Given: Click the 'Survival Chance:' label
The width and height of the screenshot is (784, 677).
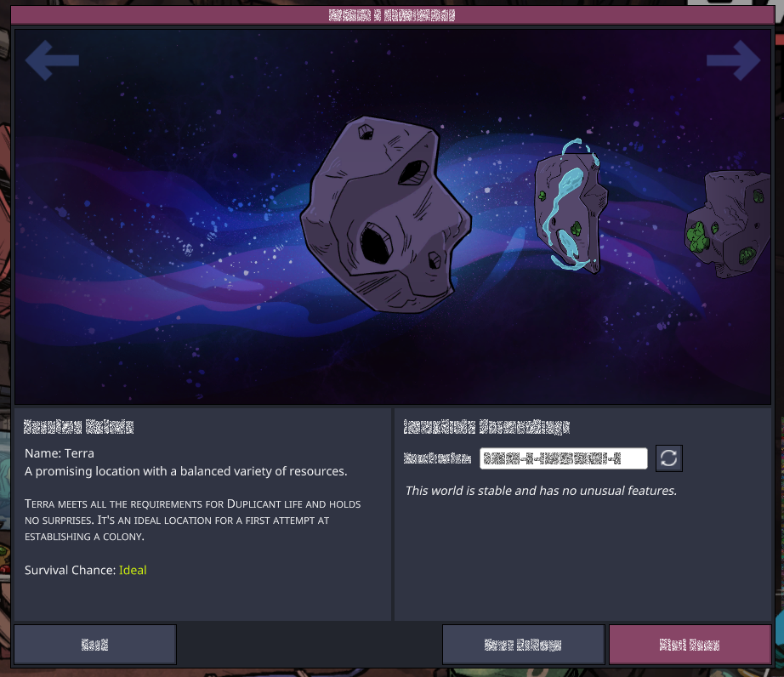Looking at the screenshot, I should 70,570.
